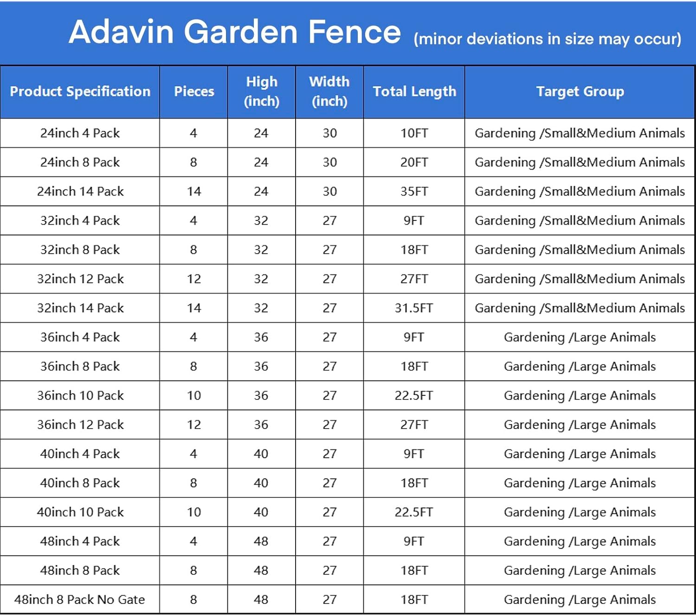The image size is (696, 616).
Task: Click the High (inch) column header
Action: (x=261, y=91)
